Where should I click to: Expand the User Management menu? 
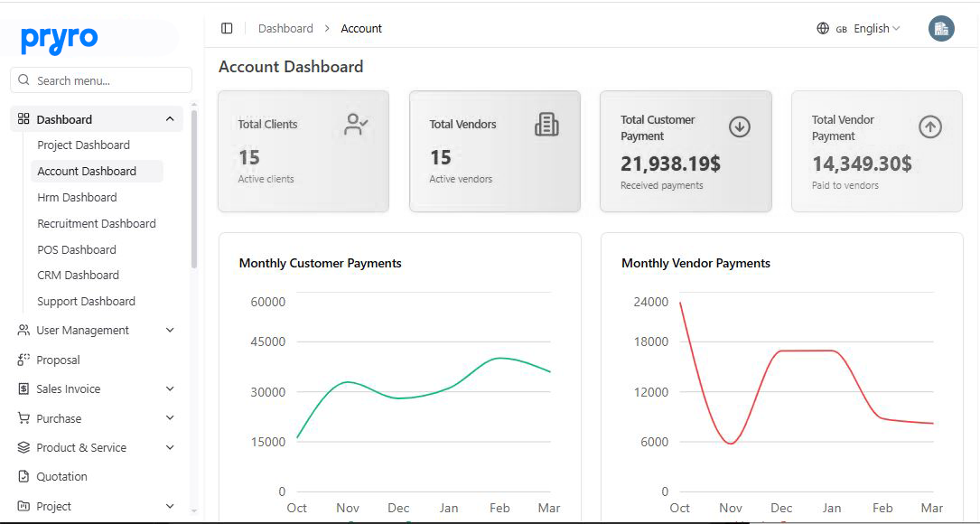170,331
